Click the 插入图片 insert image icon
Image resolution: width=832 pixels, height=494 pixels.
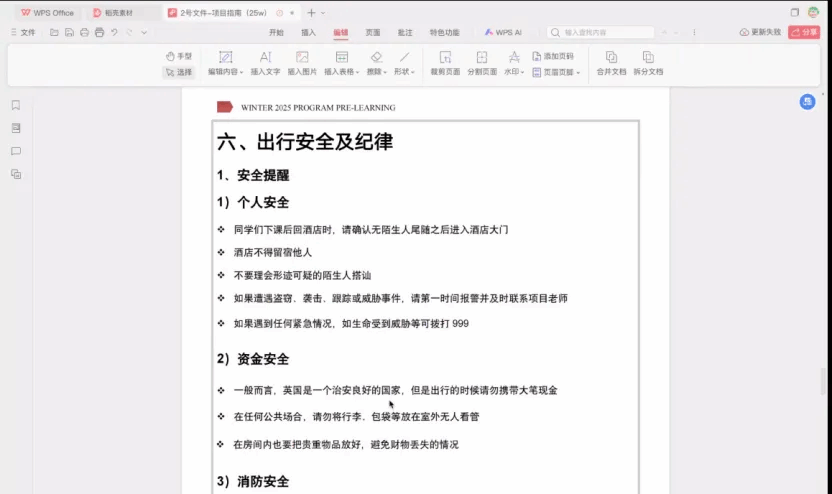tap(302, 58)
